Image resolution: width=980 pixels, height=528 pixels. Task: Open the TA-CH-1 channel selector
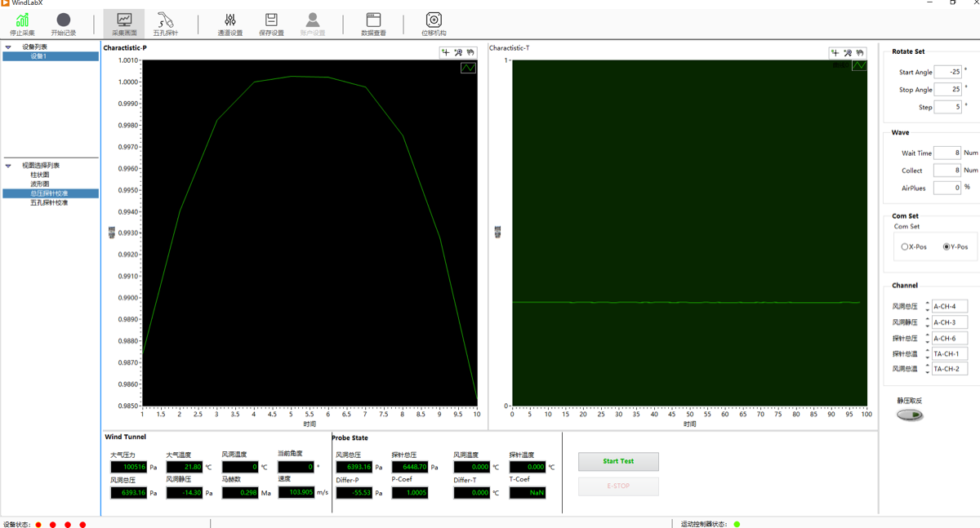coord(950,353)
